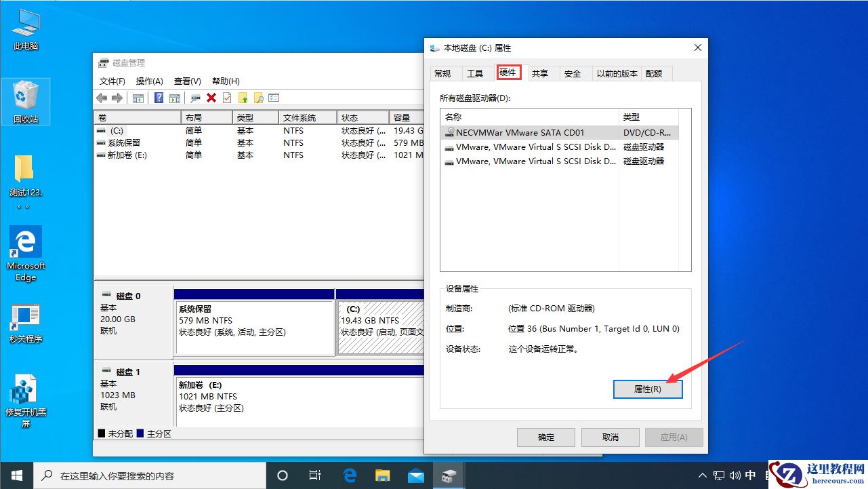Viewport: 868px width, 489px height.
Task: Click the 属性(R) button
Action: 647,389
